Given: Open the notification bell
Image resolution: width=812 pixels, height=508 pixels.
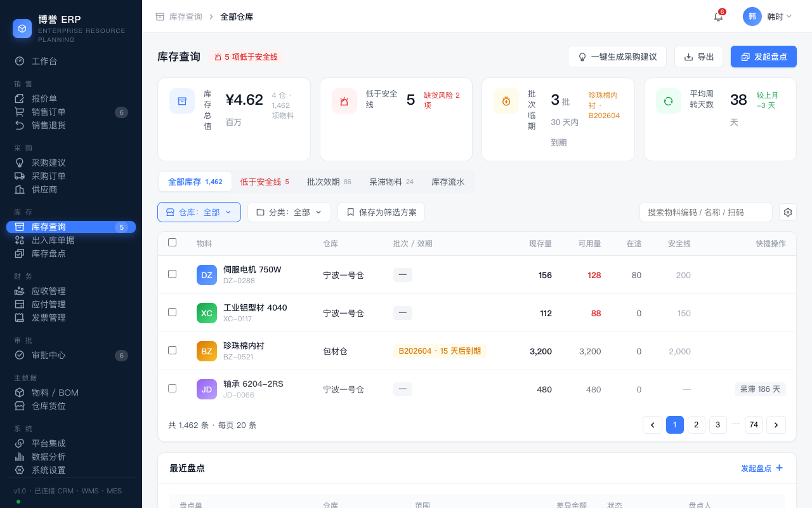Looking at the screenshot, I should tap(718, 17).
